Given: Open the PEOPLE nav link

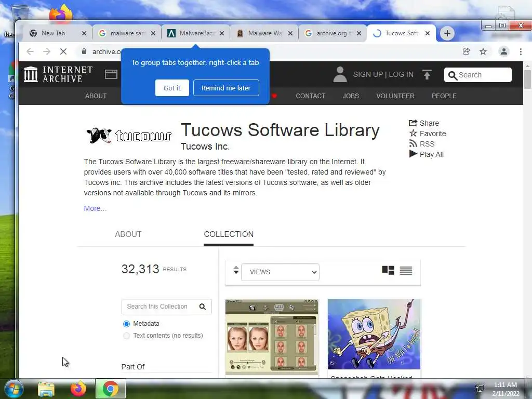Looking at the screenshot, I should point(444,96).
